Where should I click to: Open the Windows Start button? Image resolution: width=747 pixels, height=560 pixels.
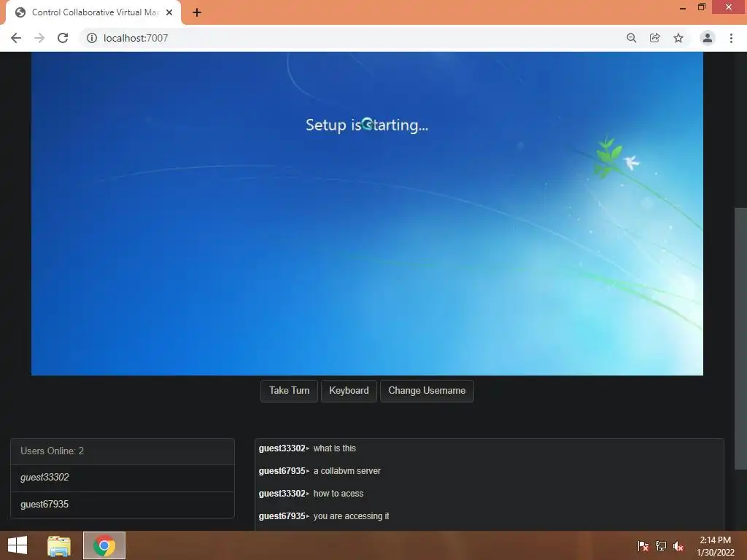pos(18,545)
